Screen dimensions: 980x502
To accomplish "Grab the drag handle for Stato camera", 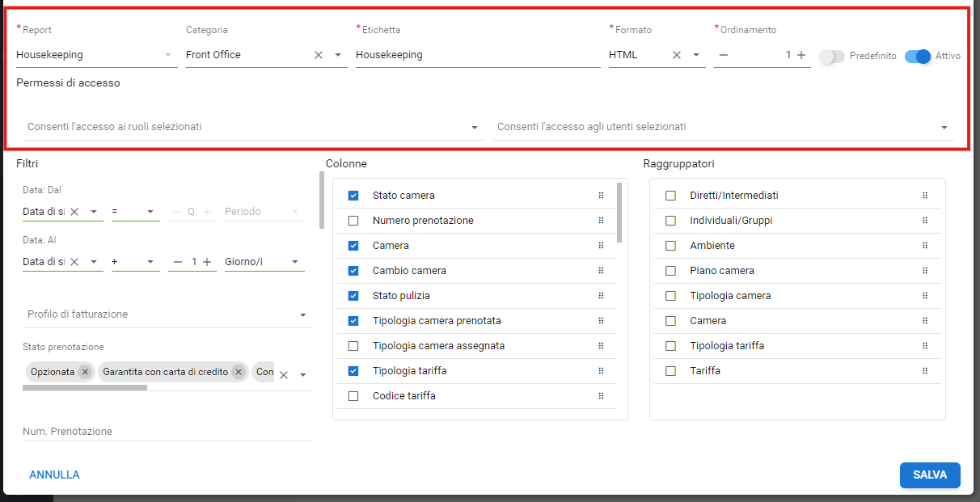I will point(601,196).
